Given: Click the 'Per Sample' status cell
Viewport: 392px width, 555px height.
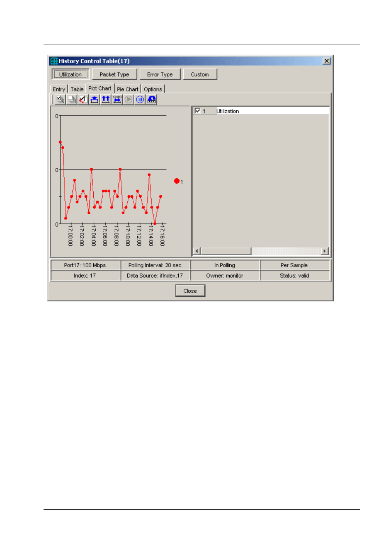Looking at the screenshot, I should coord(295,265).
